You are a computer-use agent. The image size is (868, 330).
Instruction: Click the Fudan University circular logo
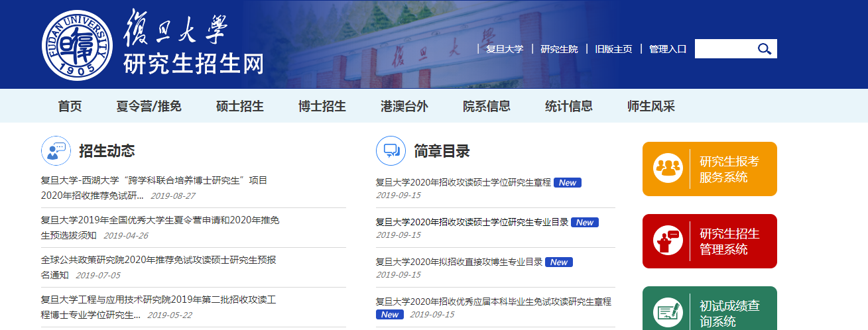[78, 45]
